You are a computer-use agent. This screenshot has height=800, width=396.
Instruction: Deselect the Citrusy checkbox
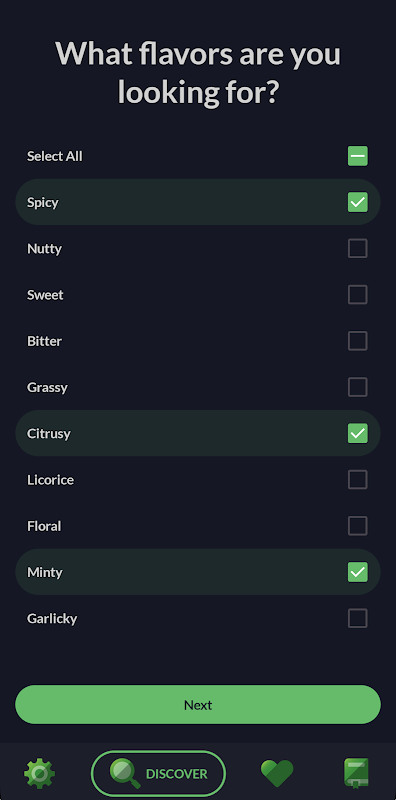[x=358, y=433]
